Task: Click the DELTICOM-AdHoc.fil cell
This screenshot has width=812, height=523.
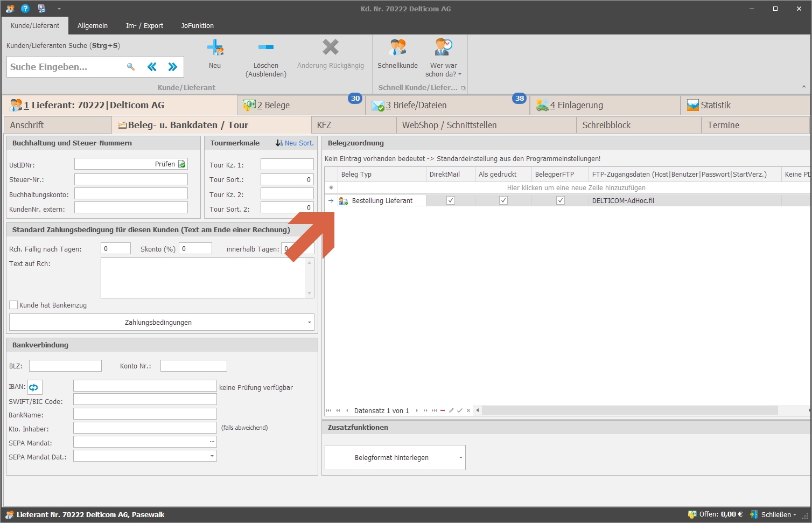Action: pos(685,200)
